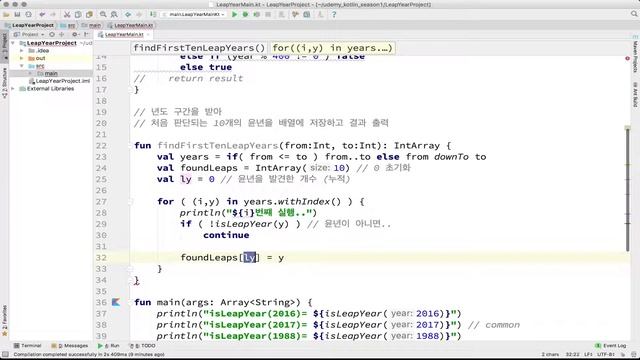Click LeapYearProject breadcrumb in navigation bar

click(x=29, y=25)
